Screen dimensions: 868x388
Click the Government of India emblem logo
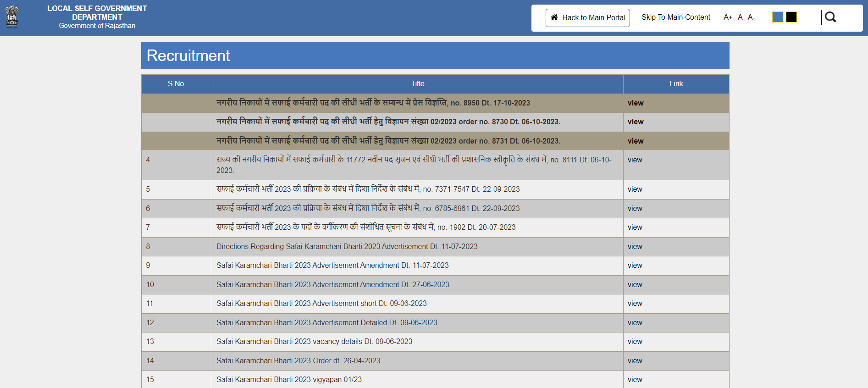(12, 17)
